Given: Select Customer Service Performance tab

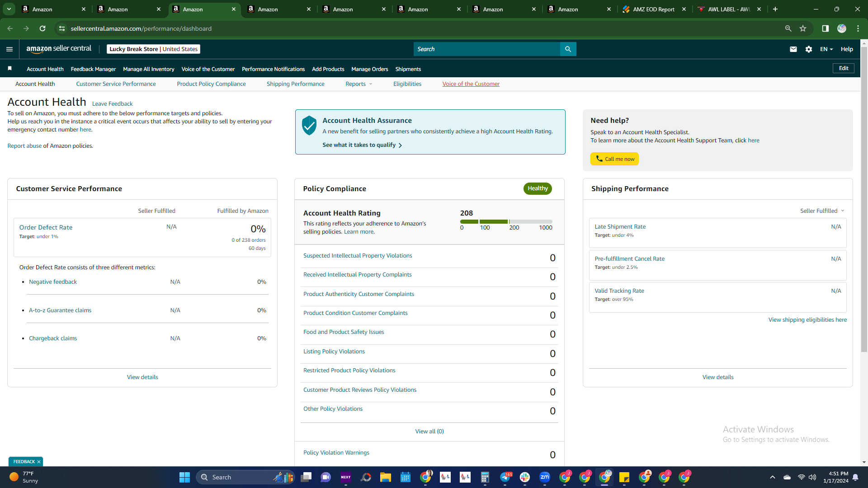Looking at the screenshot, I should [x=116, y=84].
